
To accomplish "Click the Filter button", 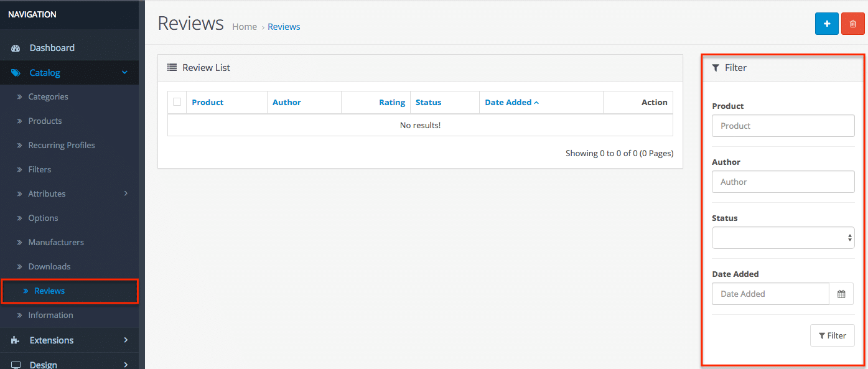I will 832,335.
